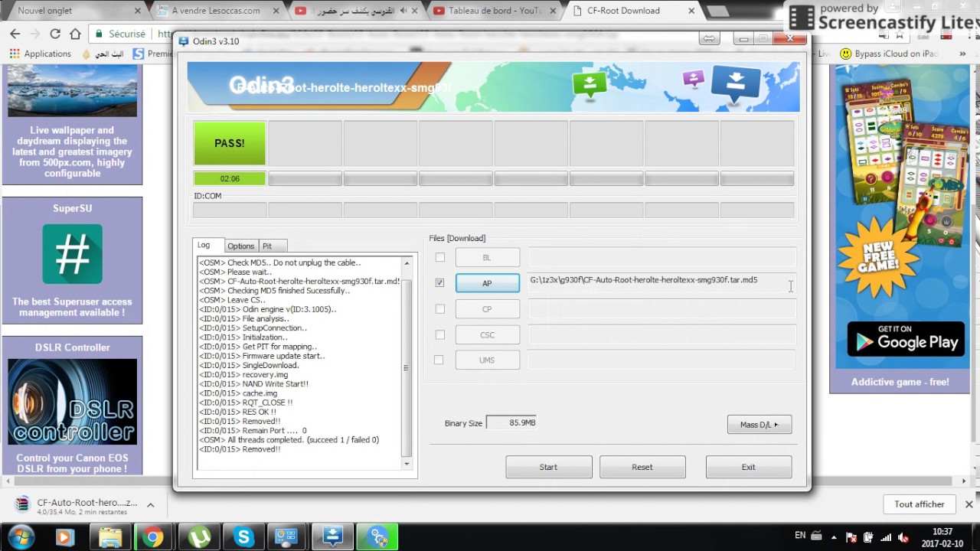The image size is (980, 551).
Task: Enable the CP file checkbox
Action: pyautogui.click(x=439, y=309)
